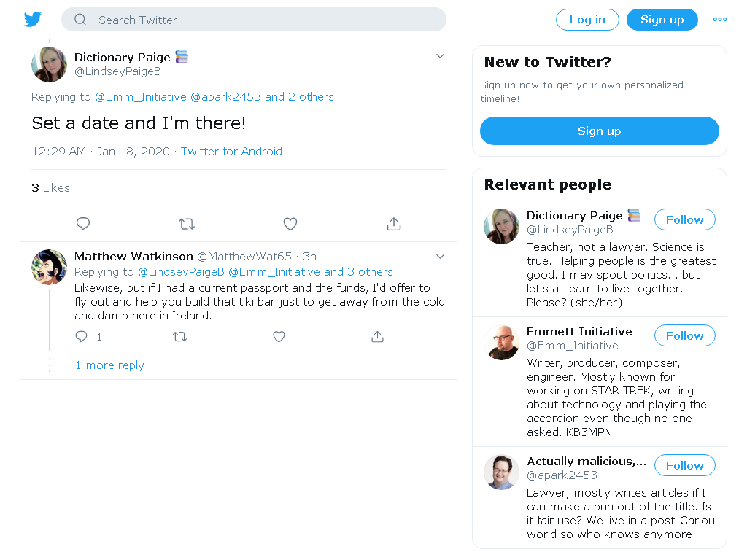Share Dictionary Paige's tweet via share icon

tap(393, 223)
